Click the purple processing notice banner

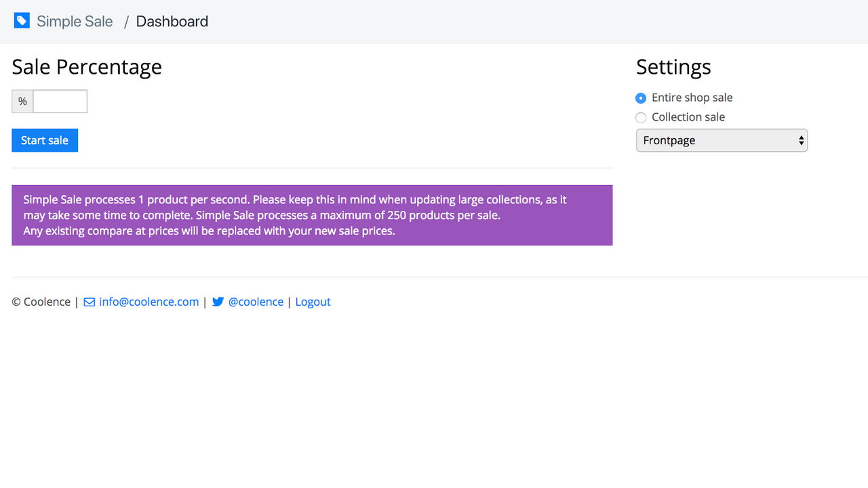[312, 216]
